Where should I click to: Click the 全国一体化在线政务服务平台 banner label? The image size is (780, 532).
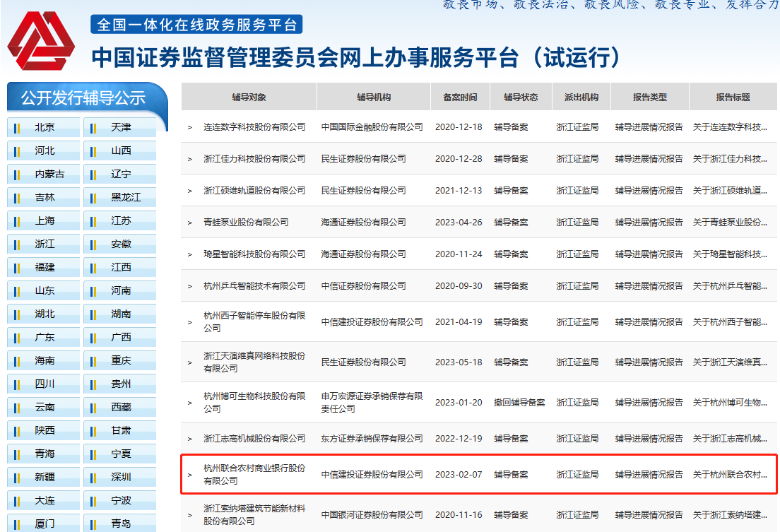click(x=196, y=25)
